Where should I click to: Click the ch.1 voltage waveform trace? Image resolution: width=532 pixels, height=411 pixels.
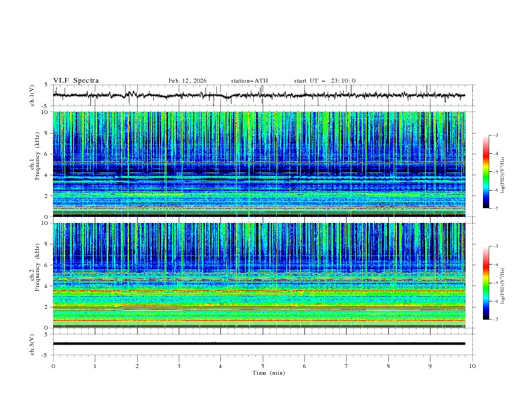pyautogui.click(x=259, y=95)
